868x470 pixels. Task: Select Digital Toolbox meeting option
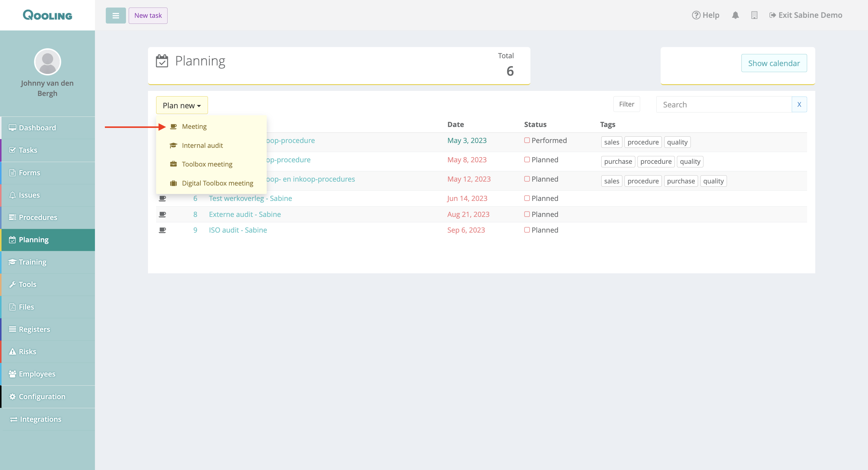[x=217, y=183]
